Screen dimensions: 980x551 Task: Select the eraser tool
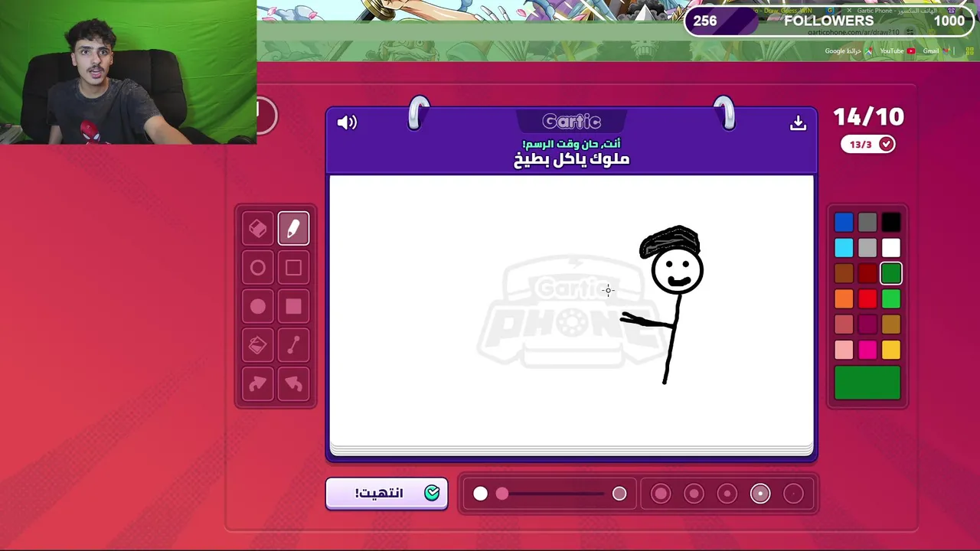click(258, 228)
